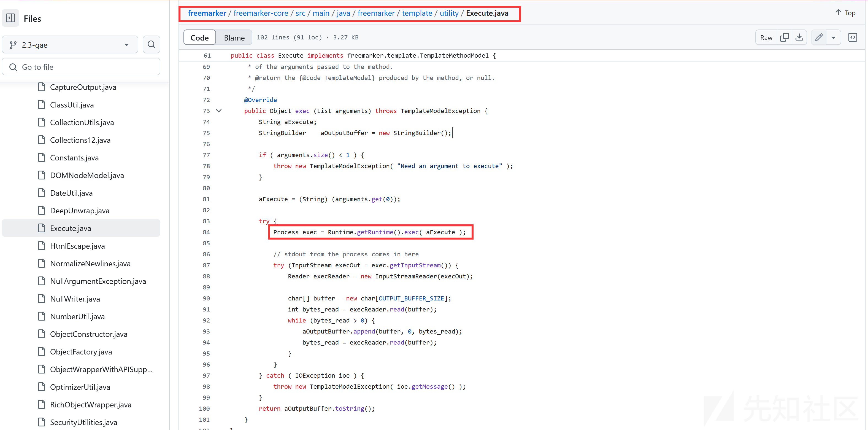Open Collections12.java in file tree
Image resolution: width=868 pixels, height=430 pixels.
[80, 140]
